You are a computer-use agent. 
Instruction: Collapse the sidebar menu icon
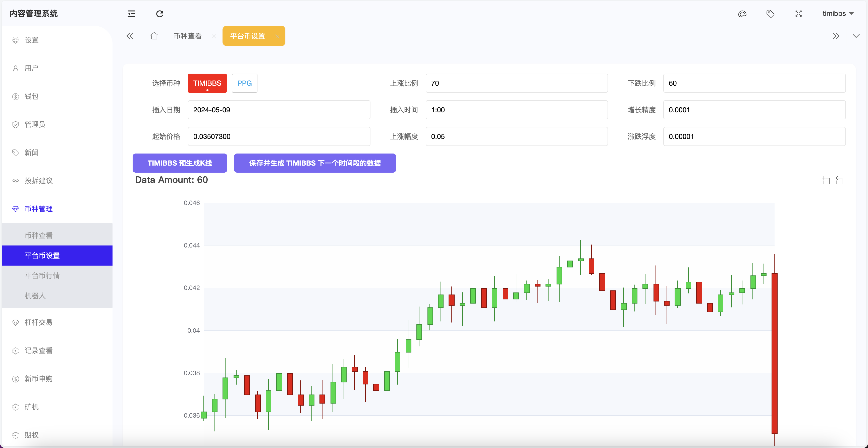(x=131, y=14)
